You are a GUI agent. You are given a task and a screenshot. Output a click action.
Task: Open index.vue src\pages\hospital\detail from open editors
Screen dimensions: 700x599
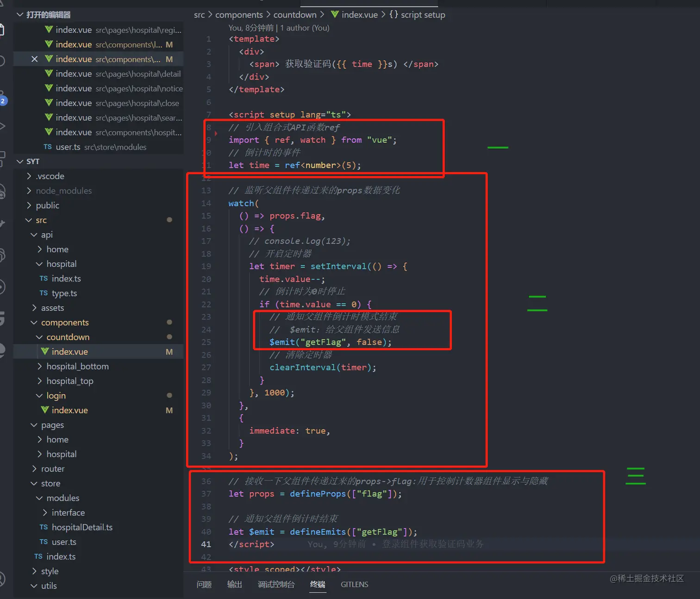99,74
